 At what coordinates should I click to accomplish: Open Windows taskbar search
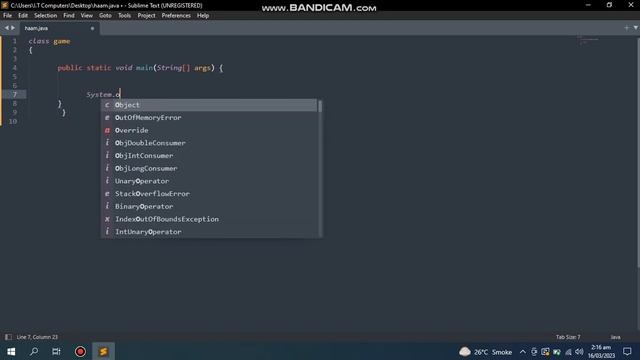[34, 351]
